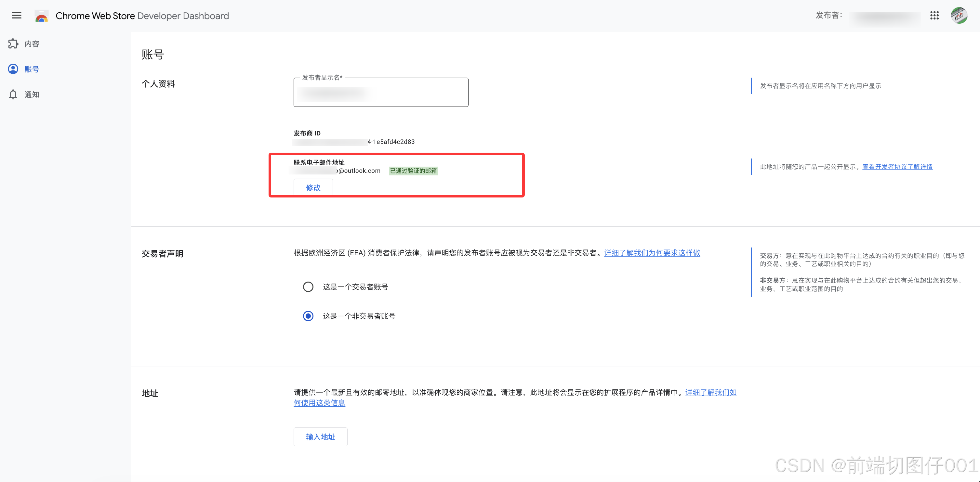The image size is (980, 482).
Task: Click the bell 通知 icon
Action: pyautogui.click(x=13, y=94)
